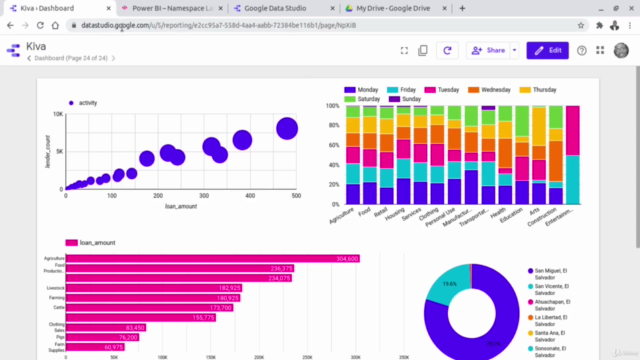Screen dimensions: 640x360
Task: Select Sonsonate, El Salvador legend entry
Action: 547,351
